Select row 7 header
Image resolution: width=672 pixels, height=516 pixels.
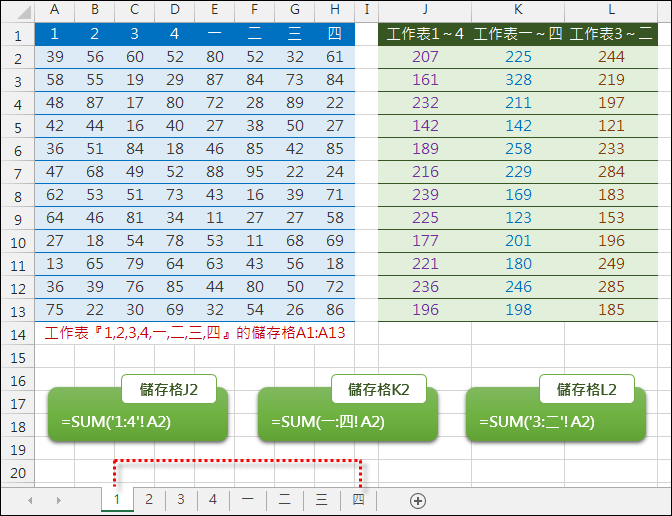(18, 172)
